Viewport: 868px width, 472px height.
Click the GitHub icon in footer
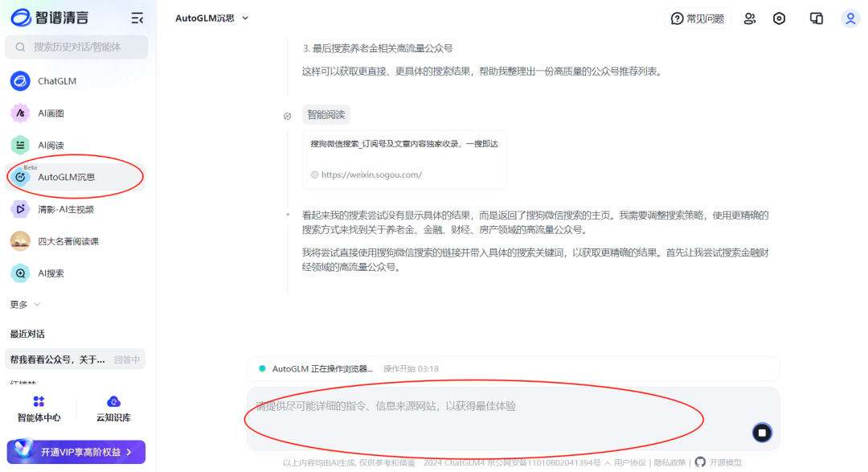click(700, 462)
